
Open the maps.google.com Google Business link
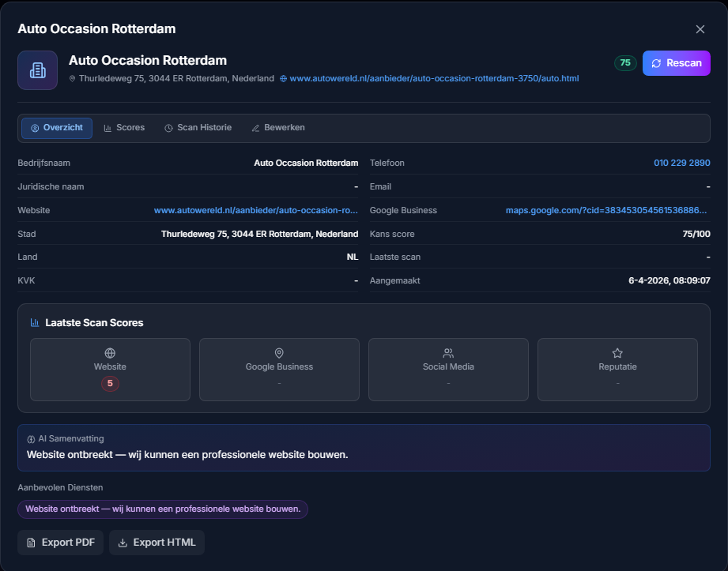(606, 211)
